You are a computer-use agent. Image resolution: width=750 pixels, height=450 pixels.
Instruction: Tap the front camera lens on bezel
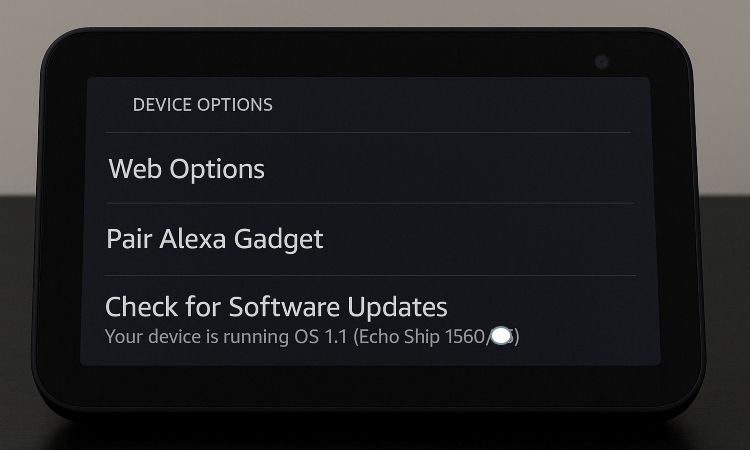tap(601, 62)
